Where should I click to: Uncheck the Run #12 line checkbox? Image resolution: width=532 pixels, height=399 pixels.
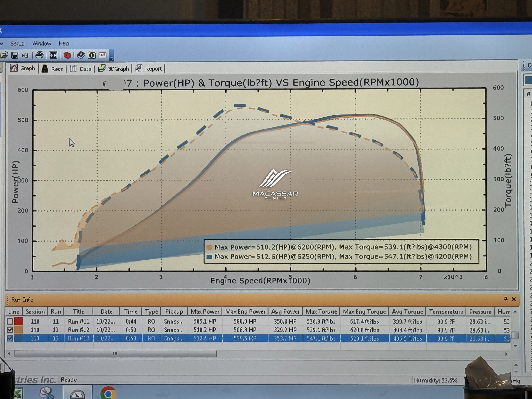(x=10, y=330)
